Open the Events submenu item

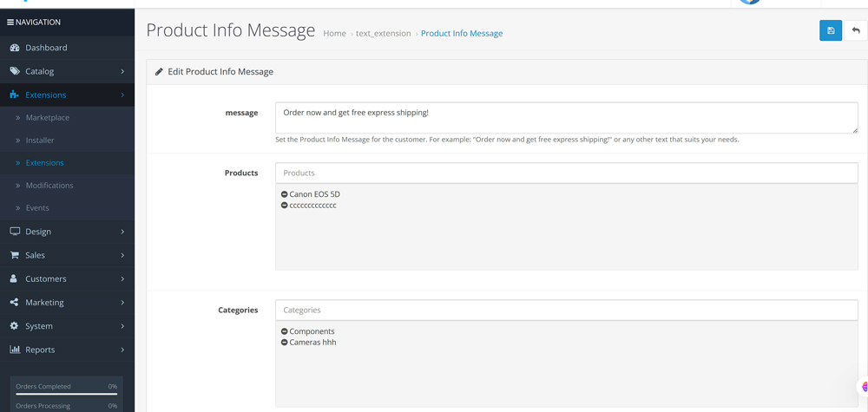(37, 208)
